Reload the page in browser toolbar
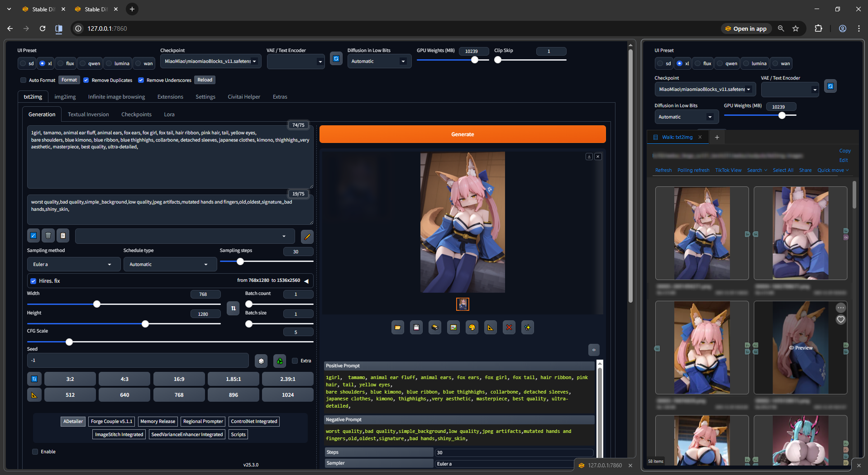Viewport: 868px width, 475px height. [43, 28]
